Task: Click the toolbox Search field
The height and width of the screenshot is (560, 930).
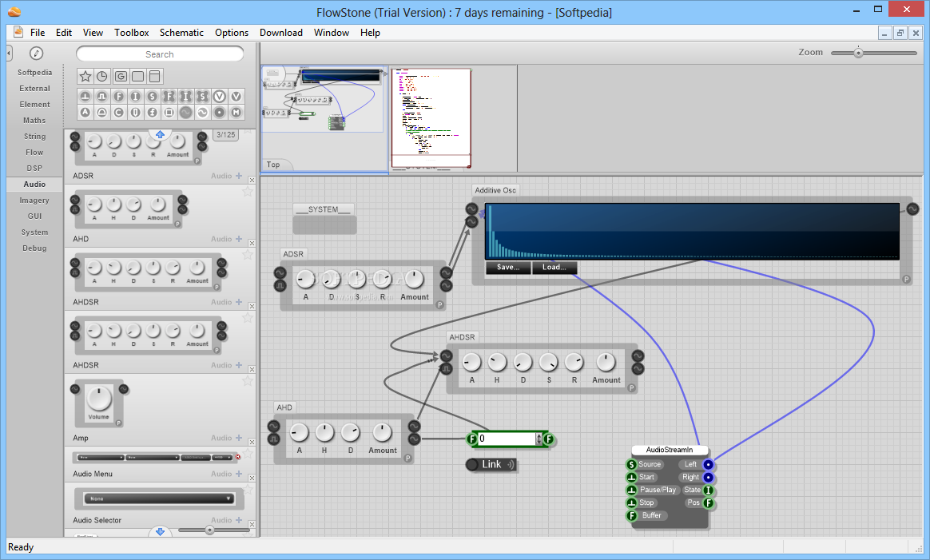Action: coord(160,54)
